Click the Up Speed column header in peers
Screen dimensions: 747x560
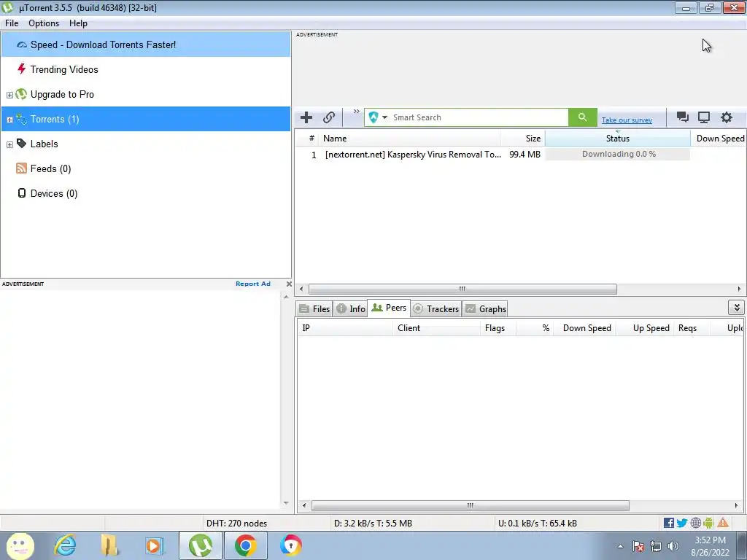pos(645,328)
